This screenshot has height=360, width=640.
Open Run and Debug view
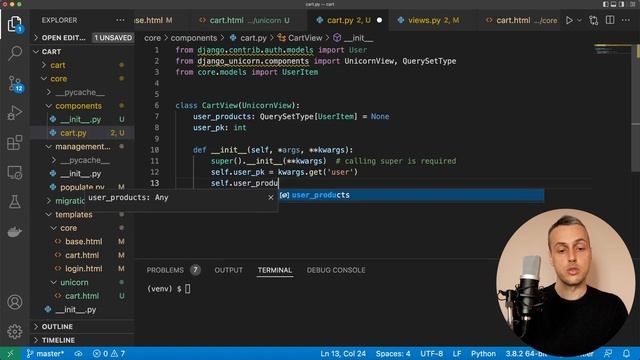tap(15, 113)
